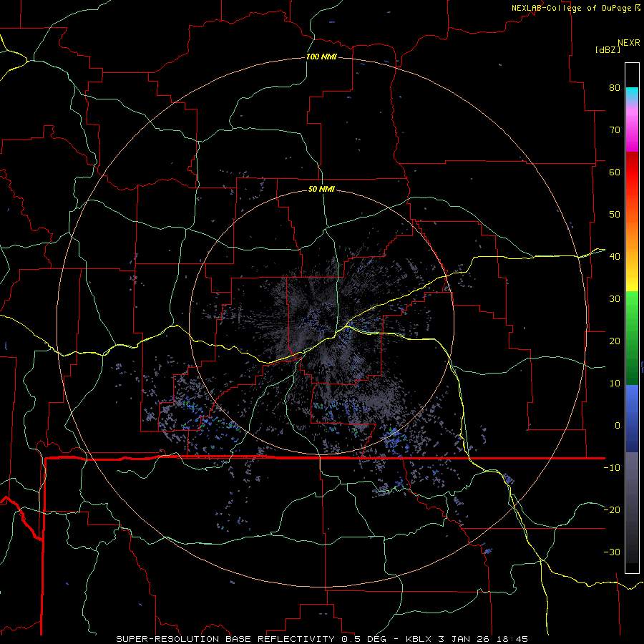Click the 70 dBZ scale label
644x644 pixels.
615,130
